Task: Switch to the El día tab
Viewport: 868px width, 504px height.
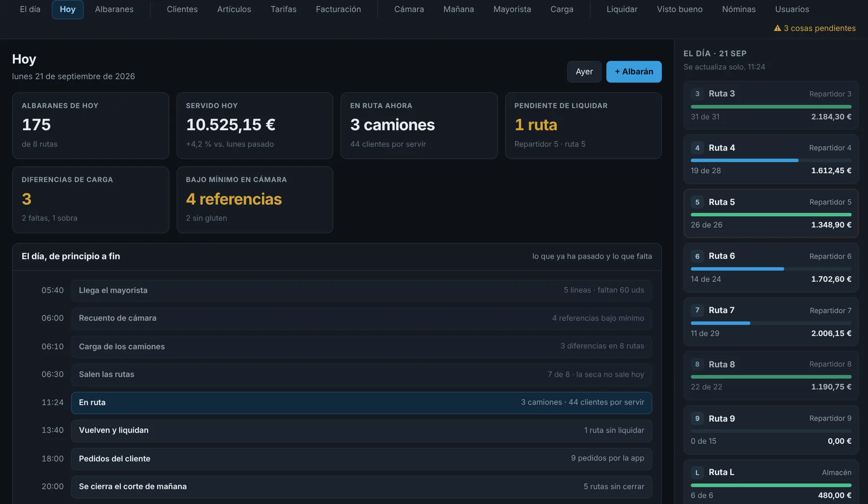Action: pos(30,9)
